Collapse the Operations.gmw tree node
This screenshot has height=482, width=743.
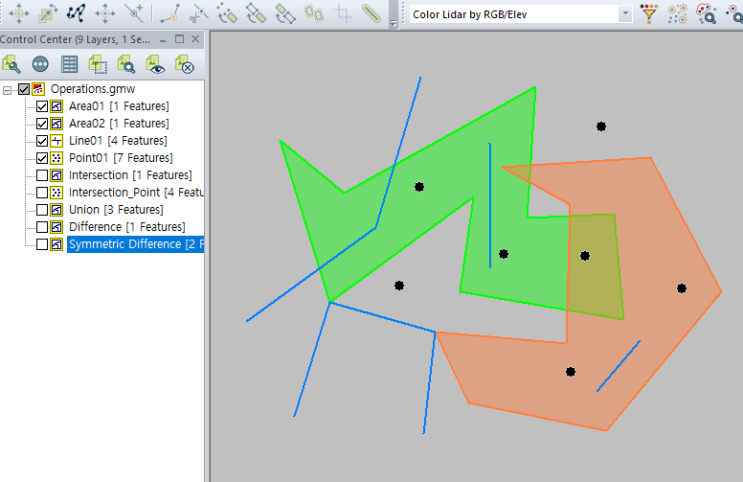click(x=7, y=90)
